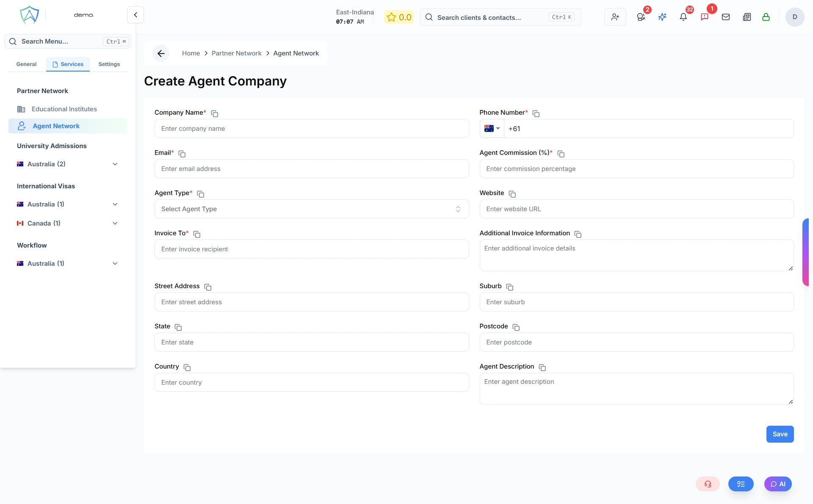
Task: Click the AI sparkles icon in top bar
Action: (662, 17)
